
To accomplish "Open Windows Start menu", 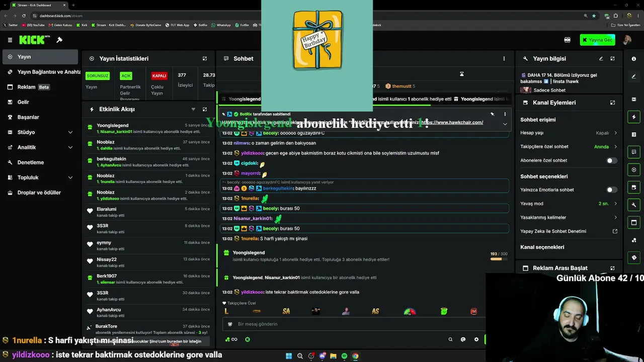I will tap(289, 356).
